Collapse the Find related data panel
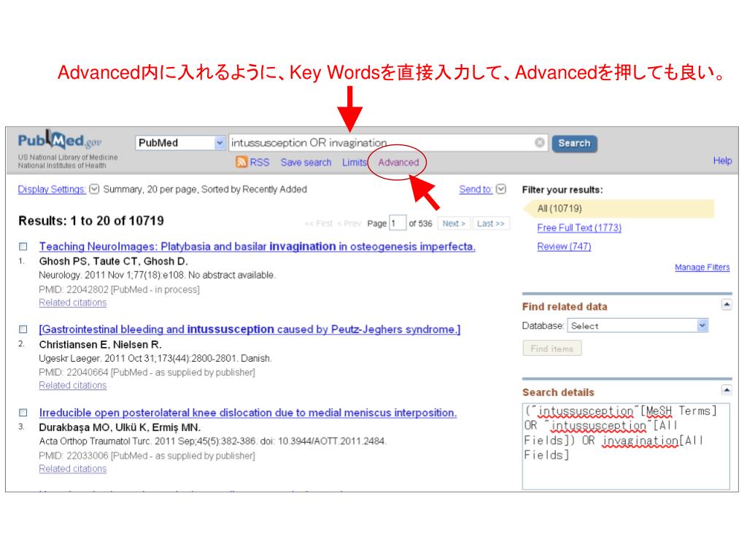Screen dimensions: 747x560 [x=727, y=304]
